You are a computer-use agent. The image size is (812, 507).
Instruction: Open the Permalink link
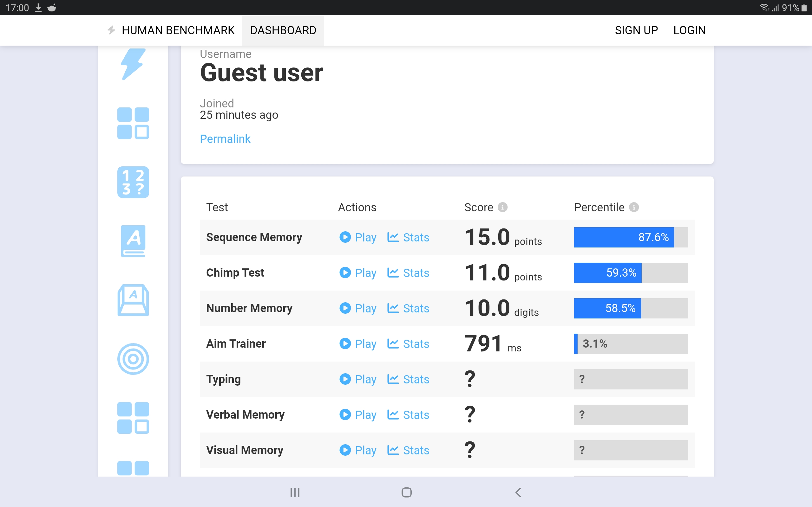[225, 139]
